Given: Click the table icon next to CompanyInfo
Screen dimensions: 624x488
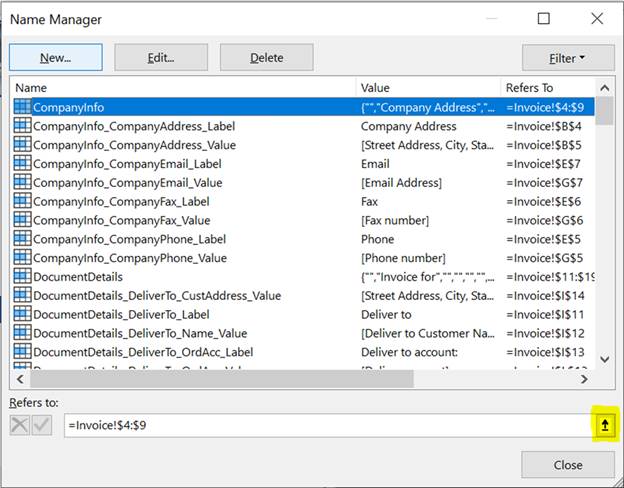Looking at the screenshot, I should coord(22,107).
